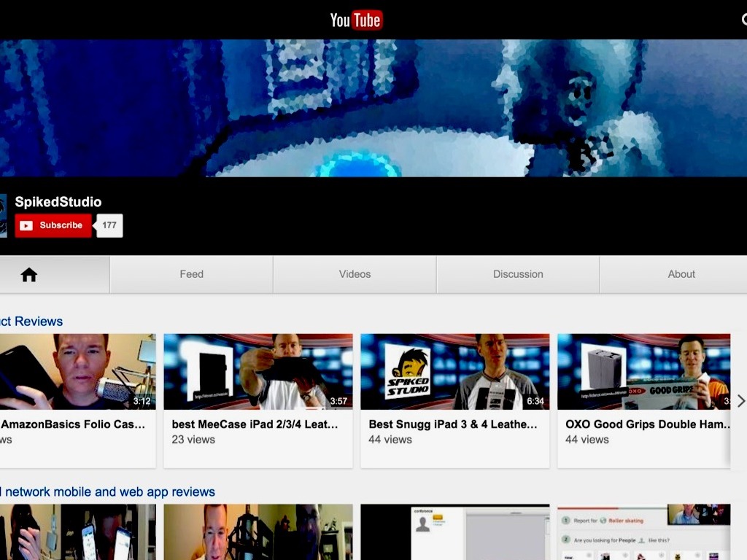Image resolution: width=747 pixels, height=560 pixels.
Task: Click the SpikedStudio channel avatar
Action: (x=3, y=215)
